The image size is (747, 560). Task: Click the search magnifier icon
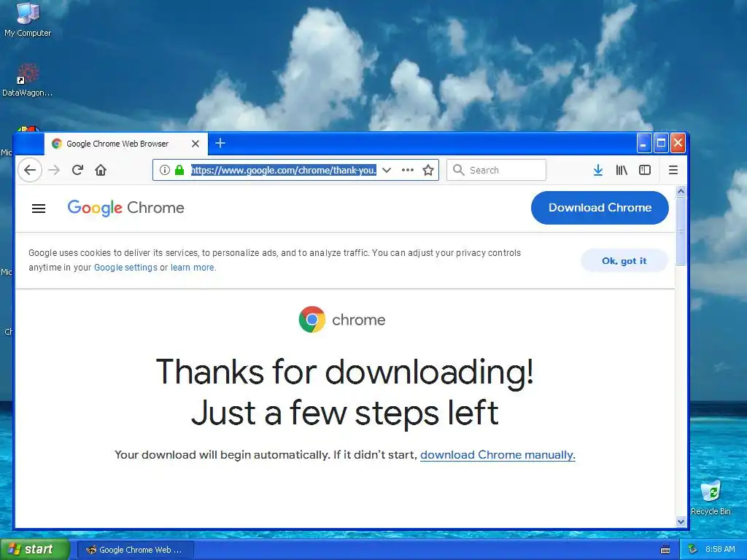pyautogui.click(x=458, y=170)
